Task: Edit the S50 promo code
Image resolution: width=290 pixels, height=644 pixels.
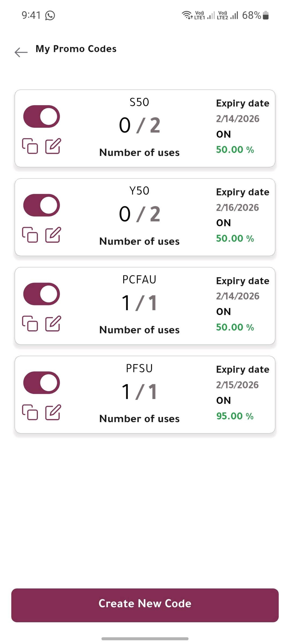Action: tap(53, 146)
